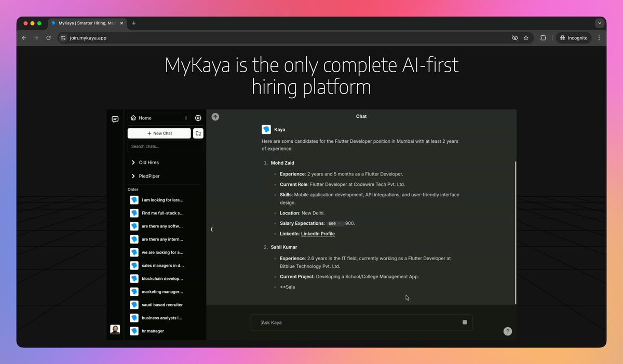This screenshot has width=623, height=364.
Task: Open the tab search dropdown arrow
Action: (600, 23)
